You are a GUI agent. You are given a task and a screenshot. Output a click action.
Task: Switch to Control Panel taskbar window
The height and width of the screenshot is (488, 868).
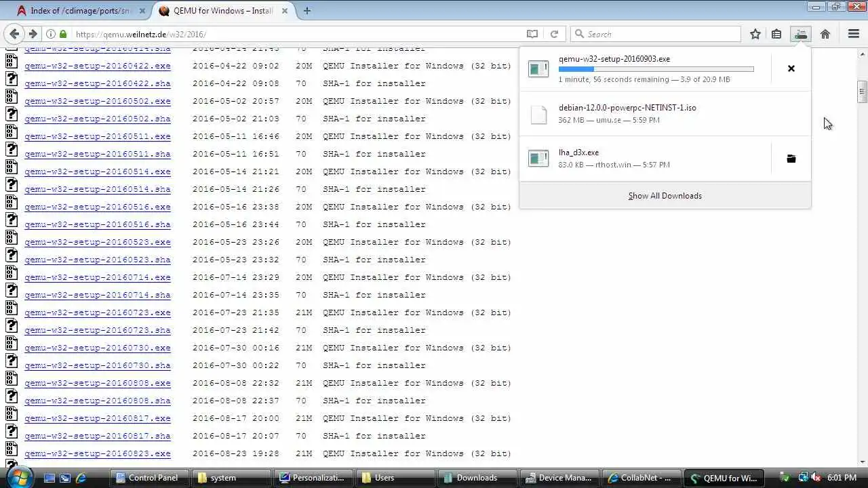[148, 478]
